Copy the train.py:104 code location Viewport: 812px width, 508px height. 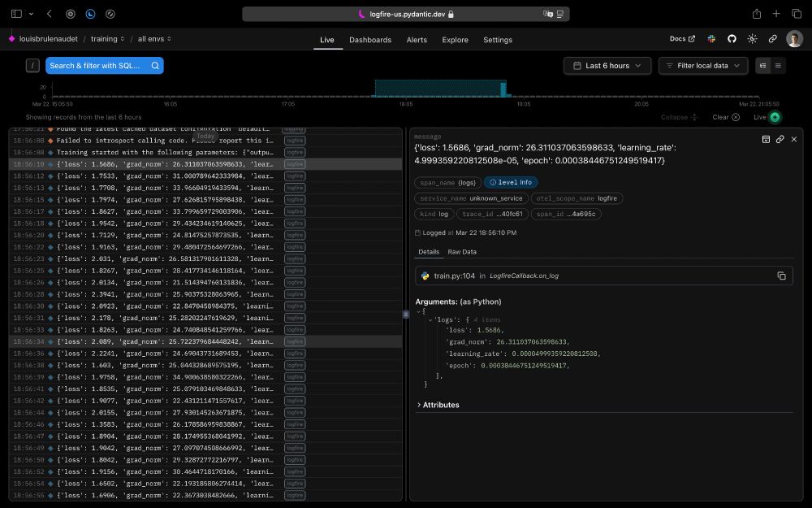[781, 276]
